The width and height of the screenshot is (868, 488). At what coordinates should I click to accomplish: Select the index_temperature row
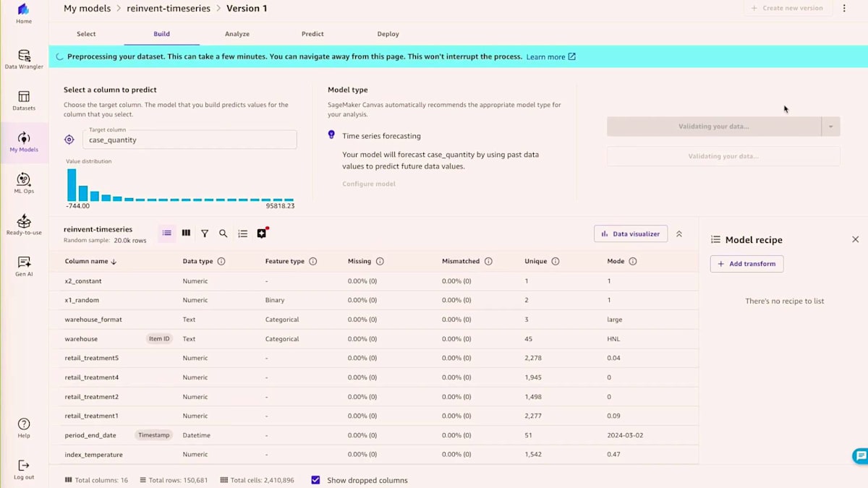374,455
